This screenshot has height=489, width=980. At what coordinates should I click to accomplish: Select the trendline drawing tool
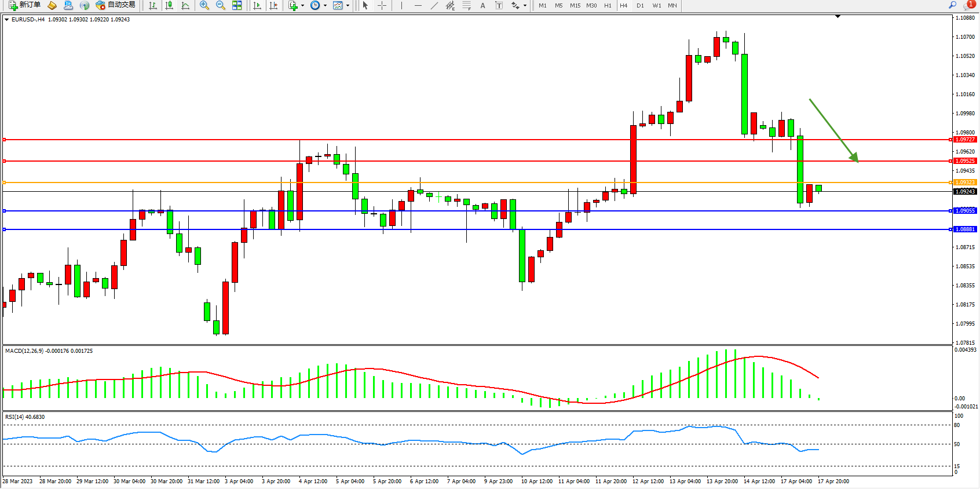pyautogui.click(x=434, y=5)
